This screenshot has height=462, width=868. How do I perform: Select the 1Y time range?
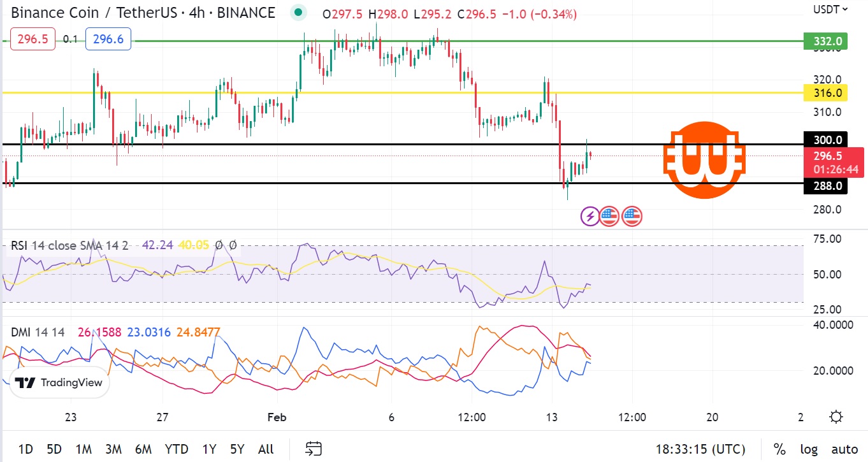pyautogui.click(x=209, y=449)
